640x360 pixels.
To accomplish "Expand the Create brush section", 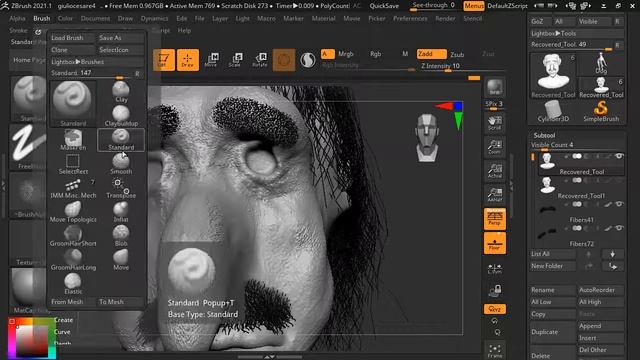I will [63, 320].
